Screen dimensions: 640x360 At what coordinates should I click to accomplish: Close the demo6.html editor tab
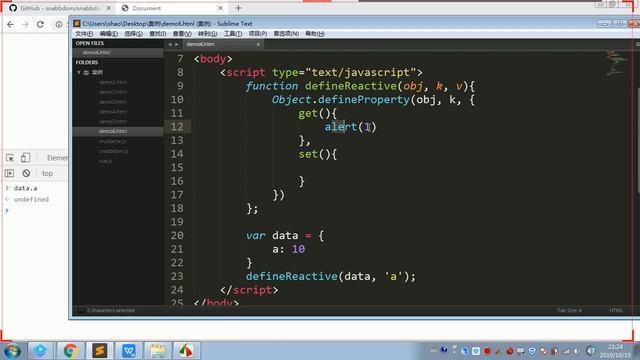click(258, 44)
